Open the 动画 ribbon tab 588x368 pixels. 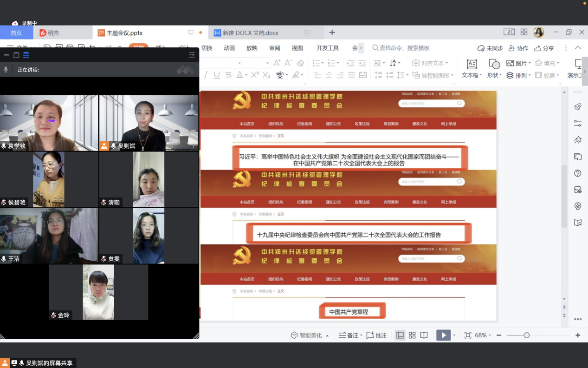tap(229, 48)
